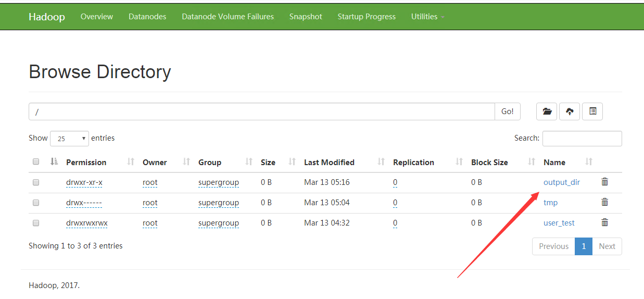The height and width of the screenshot is (299, 644).
Task: Sort by the Permission column arrows
Action: [131, 162]
